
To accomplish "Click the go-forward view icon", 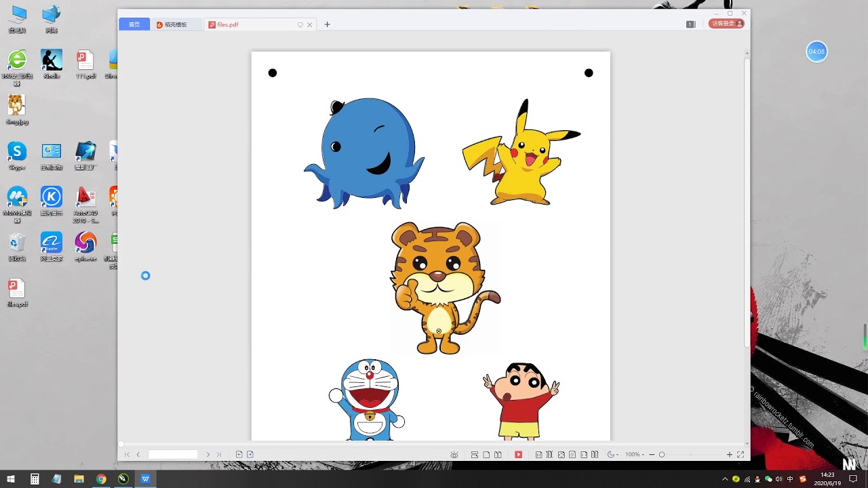I will [250, 455].
